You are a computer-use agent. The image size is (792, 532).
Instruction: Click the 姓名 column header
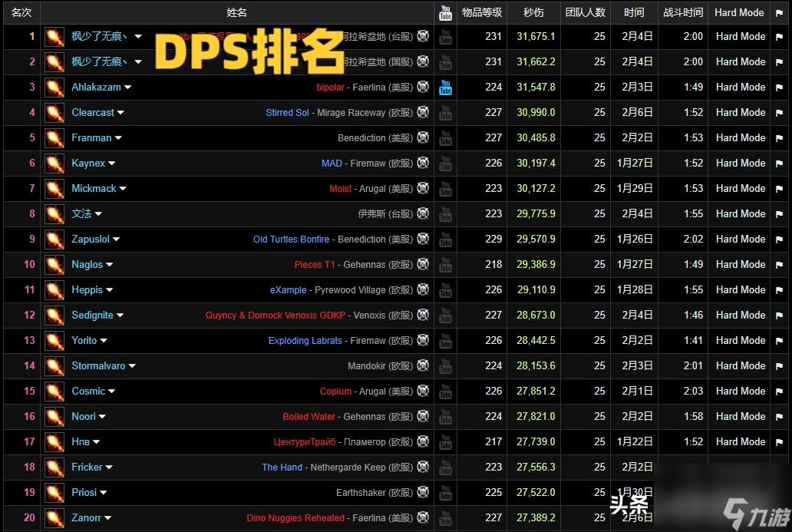click(236, 12)
